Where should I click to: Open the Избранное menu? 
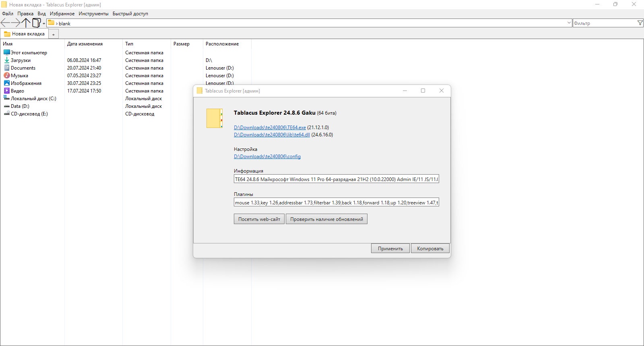(x=62, y=14)
